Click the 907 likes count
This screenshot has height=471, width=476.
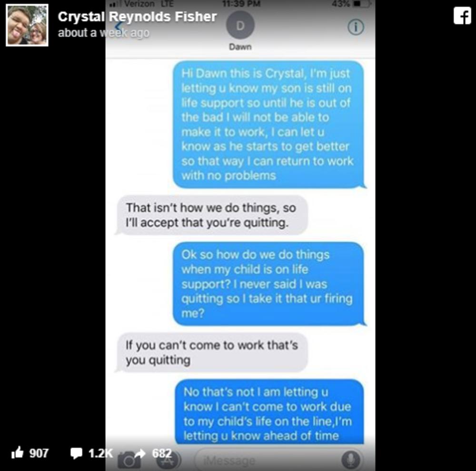point(39,453)
